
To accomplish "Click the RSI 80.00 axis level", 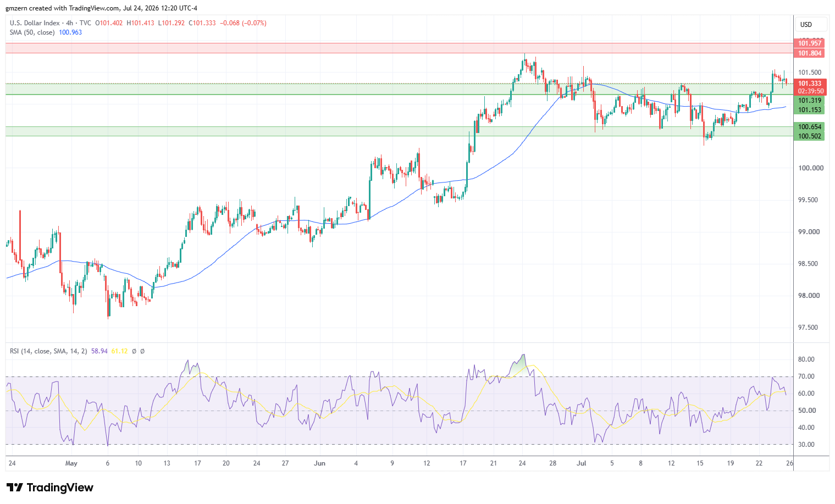I will point(807,359).
